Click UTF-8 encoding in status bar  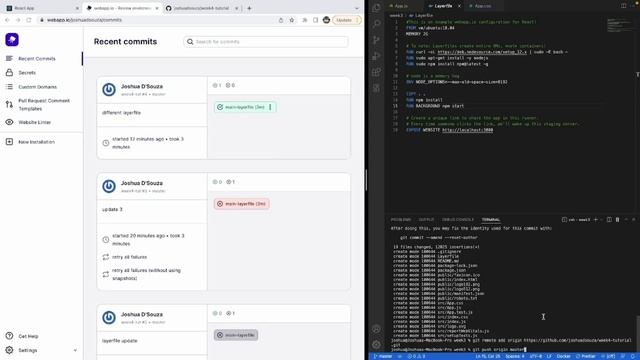tap(536, 356)
